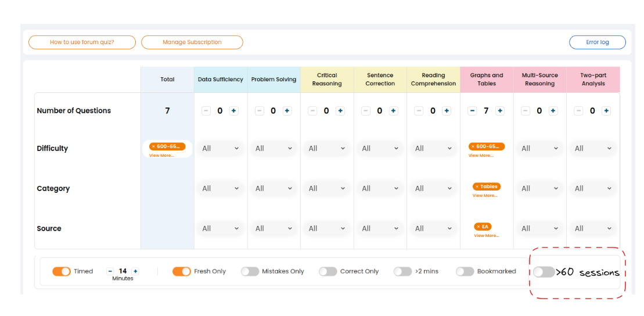Expand Sentence Correction Category dropdown
The image size is (644, 316).
(x=380, y=189)
